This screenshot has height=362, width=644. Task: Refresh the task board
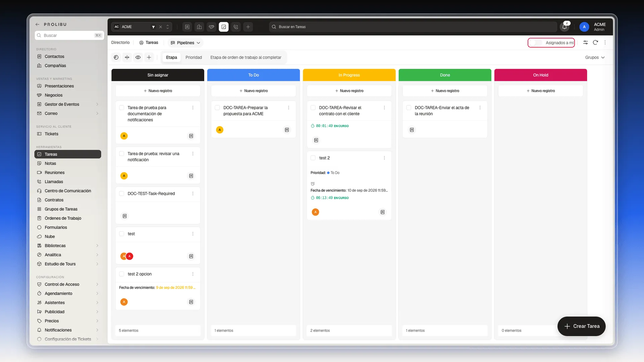[x=595, y=43]
